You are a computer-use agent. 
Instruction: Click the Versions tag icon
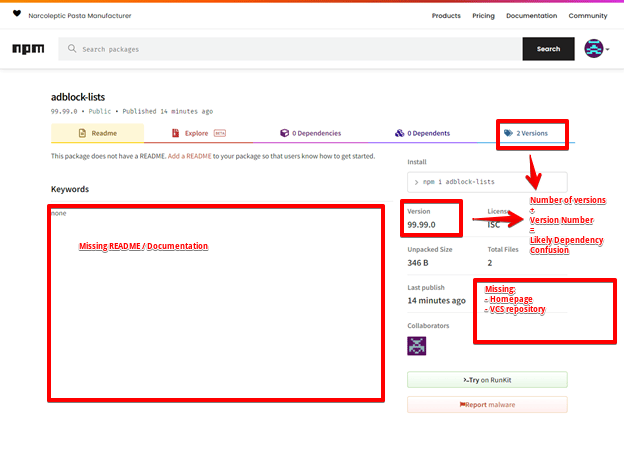[x=508, y=133]
